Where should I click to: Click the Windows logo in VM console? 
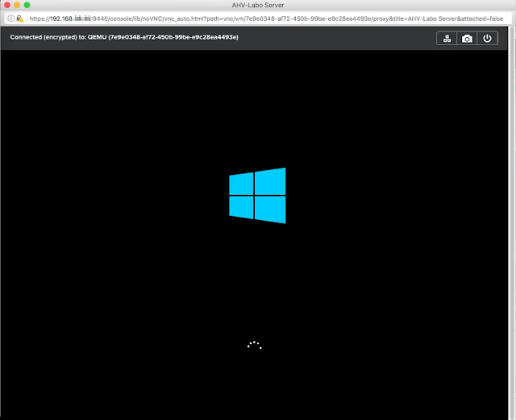tap(257, 196)
